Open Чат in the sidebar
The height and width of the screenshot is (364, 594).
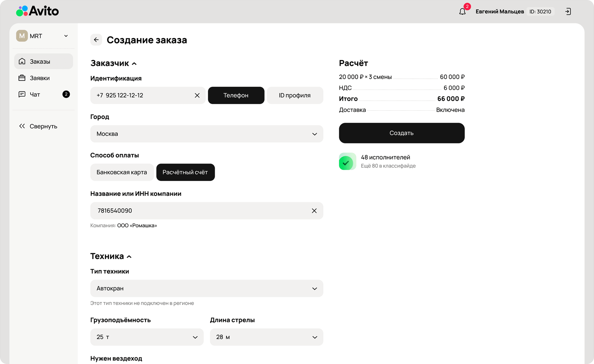tap(35, 94)
